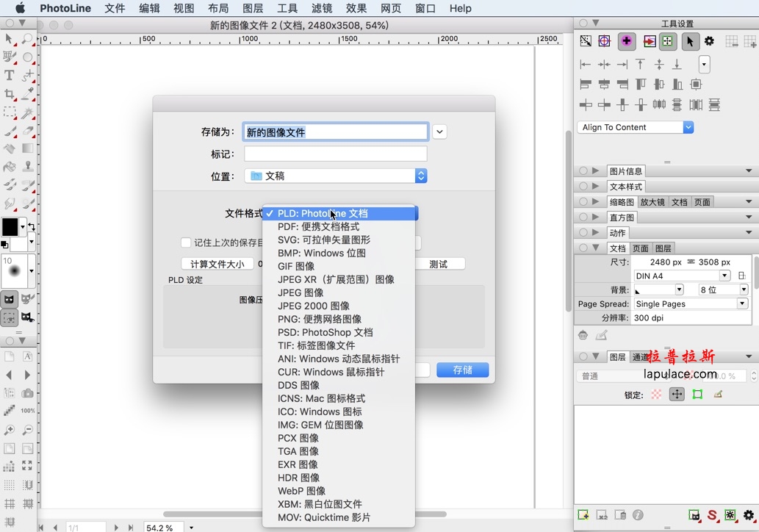This screenshot has width=759, height=532.
Task: Select the Crop tool
Action: [9, 94]
